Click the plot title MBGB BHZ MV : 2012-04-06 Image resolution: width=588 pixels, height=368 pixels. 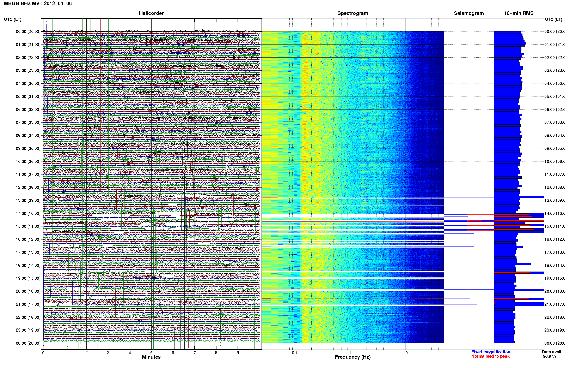point(38,4)
